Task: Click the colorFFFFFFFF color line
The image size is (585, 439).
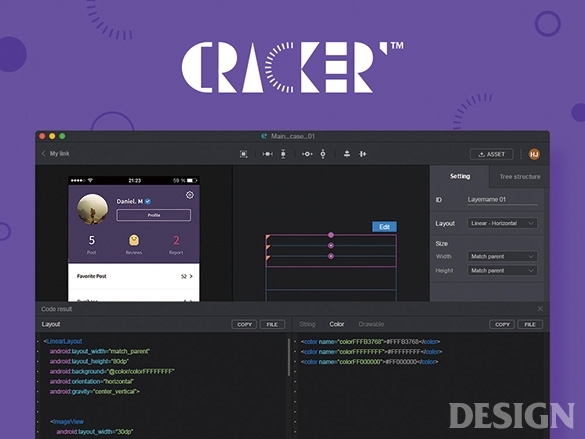Action: (x=372, y=352)
